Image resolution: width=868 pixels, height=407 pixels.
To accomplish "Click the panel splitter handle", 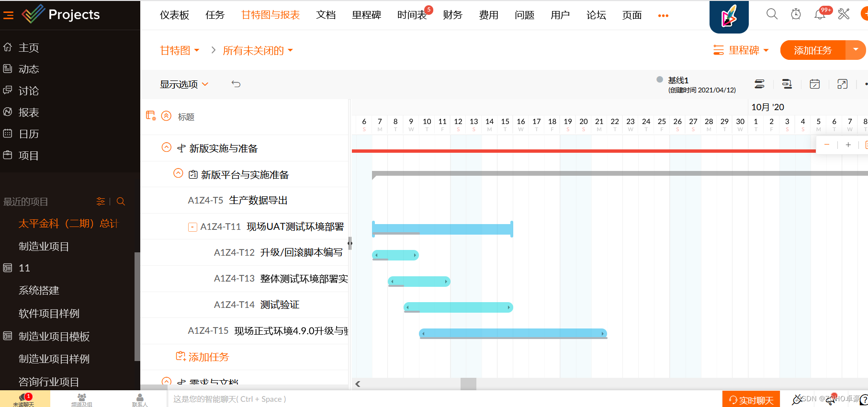I will pos(350,243).
